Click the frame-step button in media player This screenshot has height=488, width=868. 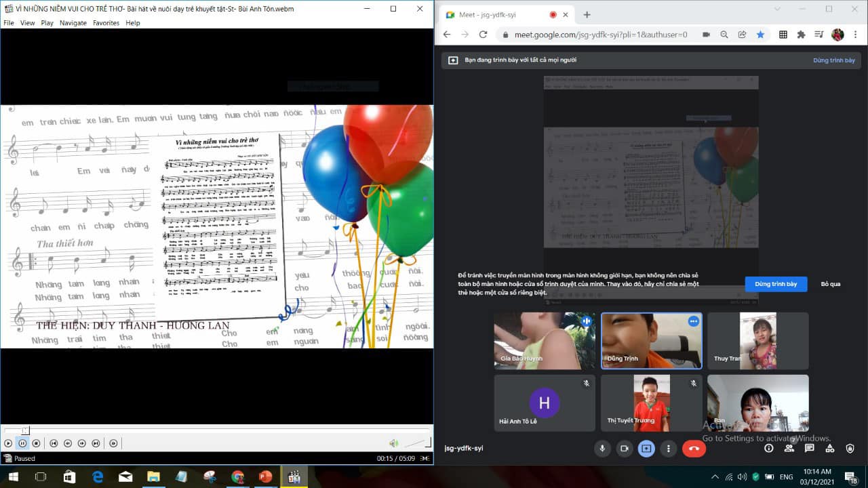coord(113,443)
